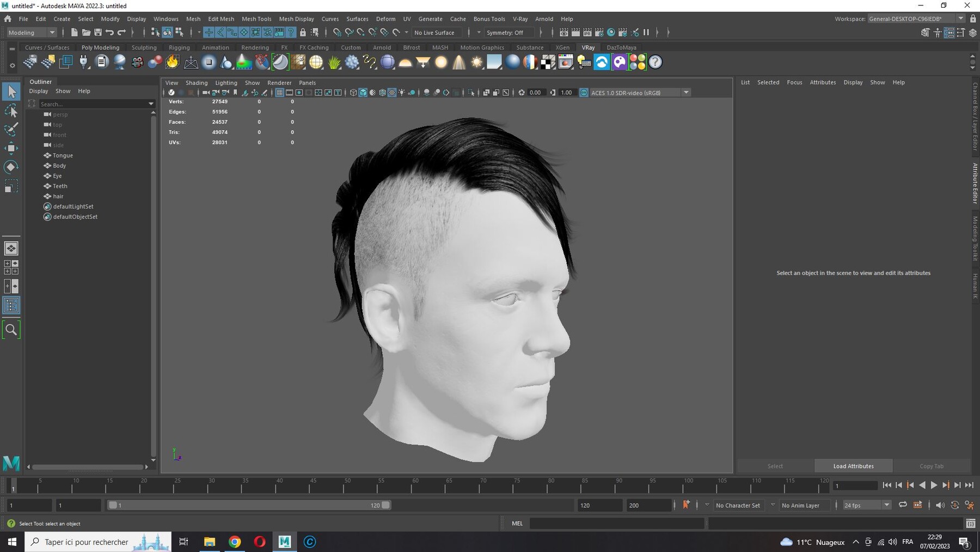This screenshot has width=980, height=552.
Task: Toggle the viewport grid display
Action: [279, 93]
